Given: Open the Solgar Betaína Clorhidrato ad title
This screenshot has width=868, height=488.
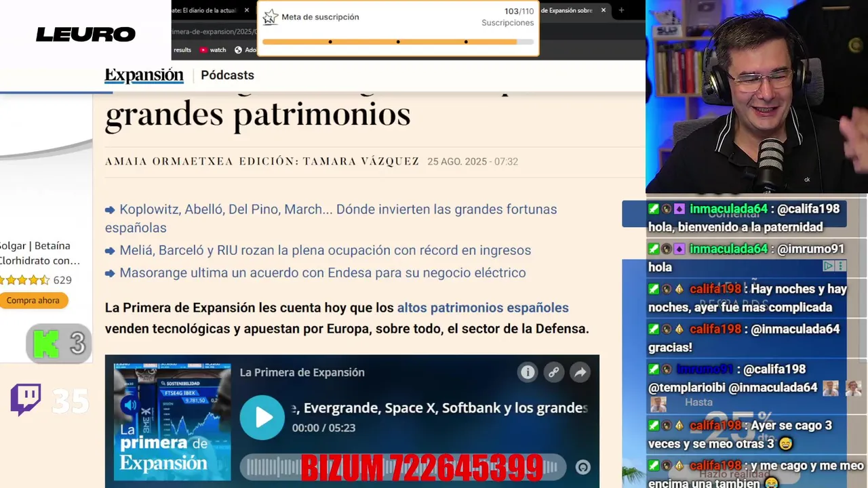Looking at the screenshot, I should click(x=40, y=253).
